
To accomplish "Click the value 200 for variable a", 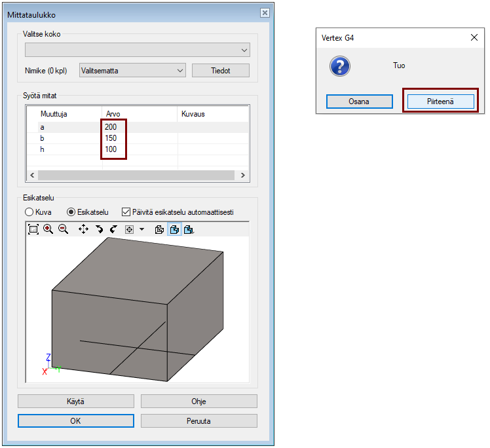I will [111, 127].
